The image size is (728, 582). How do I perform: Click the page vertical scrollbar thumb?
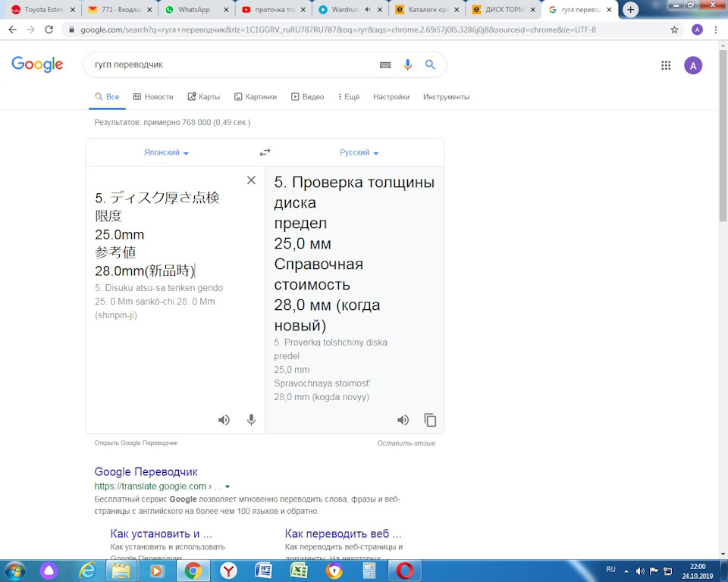click(x=723, y=135)
